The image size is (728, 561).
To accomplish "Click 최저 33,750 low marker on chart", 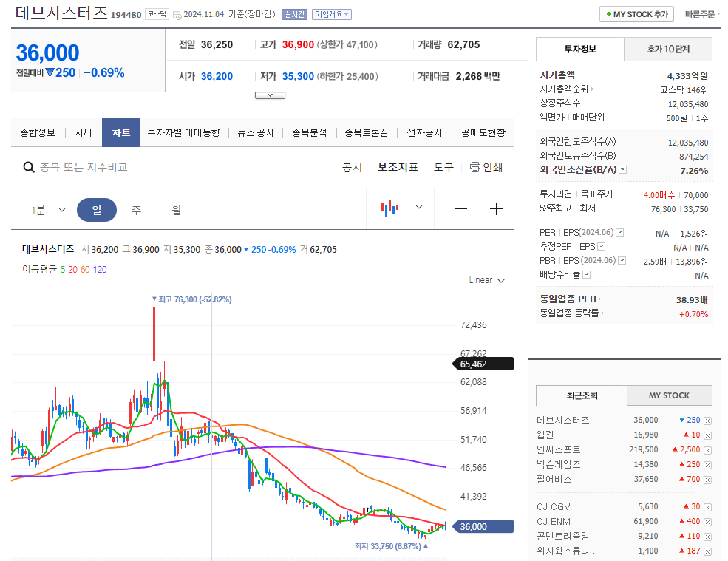I will tap(391, 546).
